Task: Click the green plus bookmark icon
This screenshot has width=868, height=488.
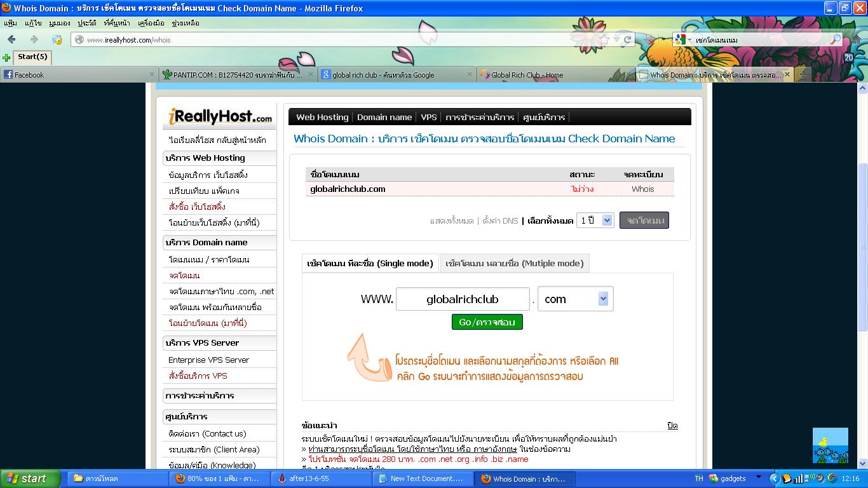Action: point(6,57)
